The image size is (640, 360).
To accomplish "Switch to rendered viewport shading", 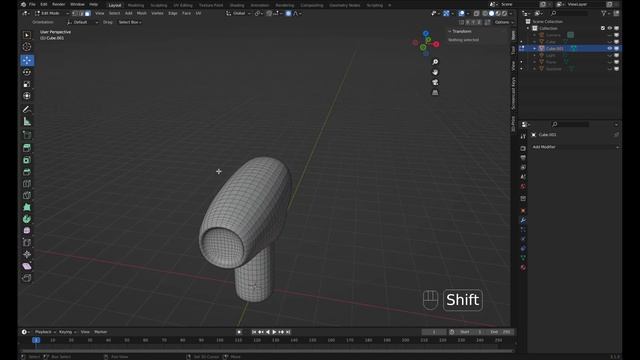I will 504,13.
